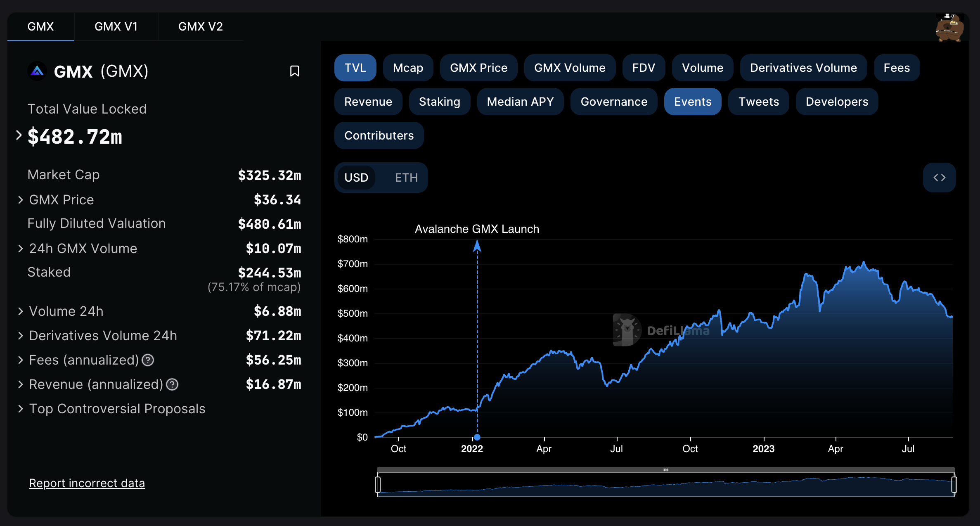Open Fees annualized help tooltip icon
The width and height of the screenshot is (980, 526).
(148, 360)
